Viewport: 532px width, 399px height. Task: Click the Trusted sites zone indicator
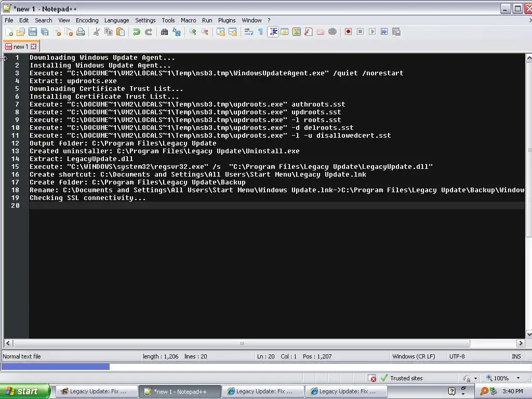coord(402,378)
